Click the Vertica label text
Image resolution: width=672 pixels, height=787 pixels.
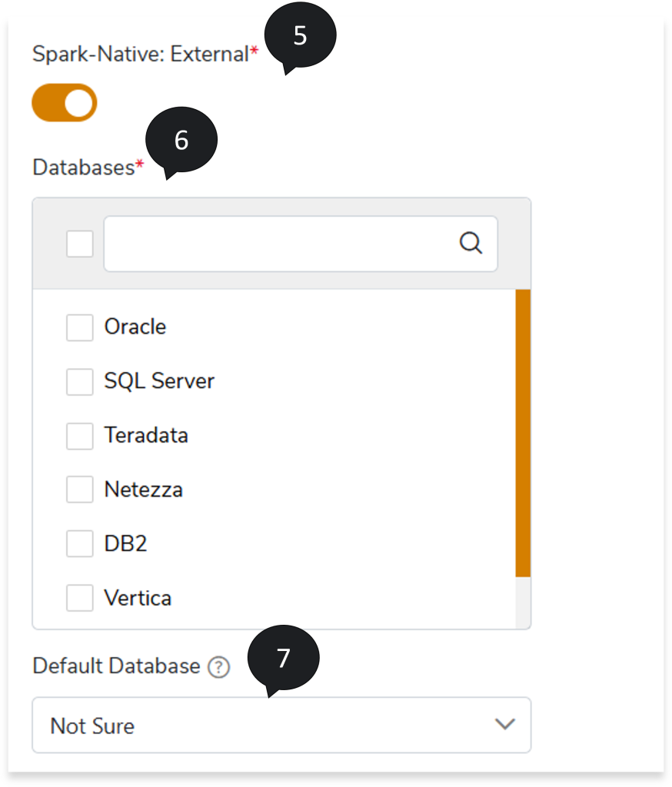click(138, 598)
